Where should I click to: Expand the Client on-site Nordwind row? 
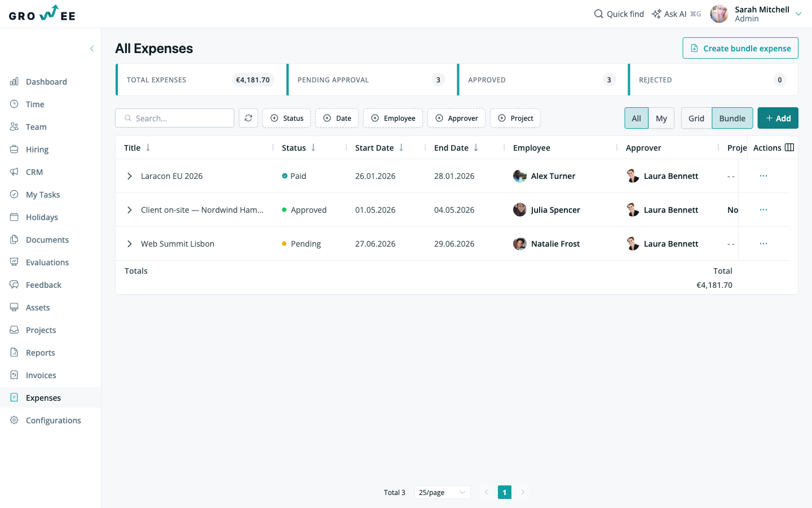point(130,210)
